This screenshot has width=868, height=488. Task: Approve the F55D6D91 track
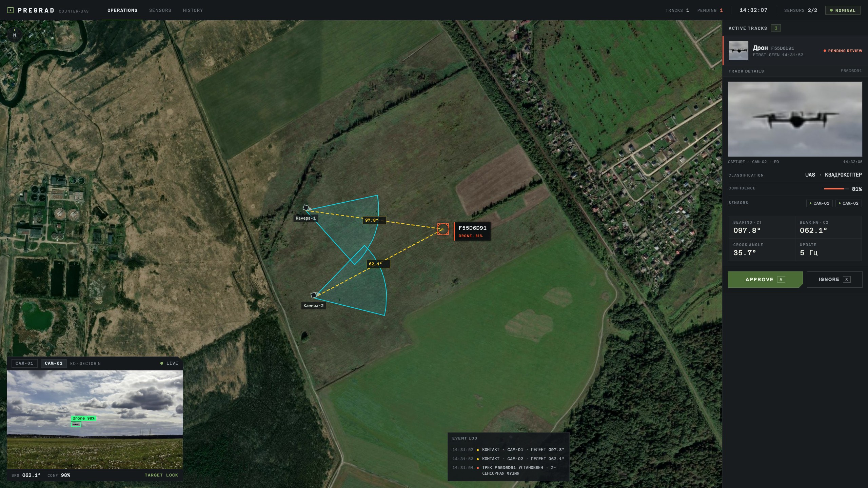(765, 280)
